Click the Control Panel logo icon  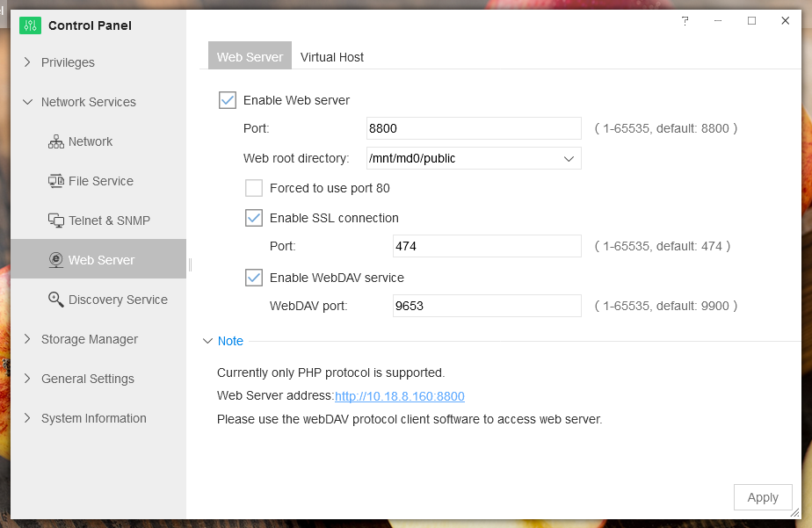[x=30, y=25]
